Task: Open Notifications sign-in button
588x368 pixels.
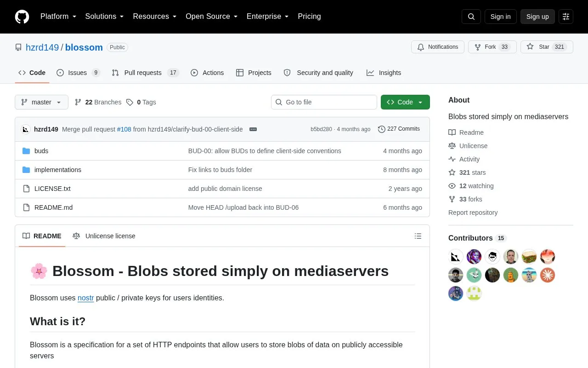Action: tap(438, 47)
